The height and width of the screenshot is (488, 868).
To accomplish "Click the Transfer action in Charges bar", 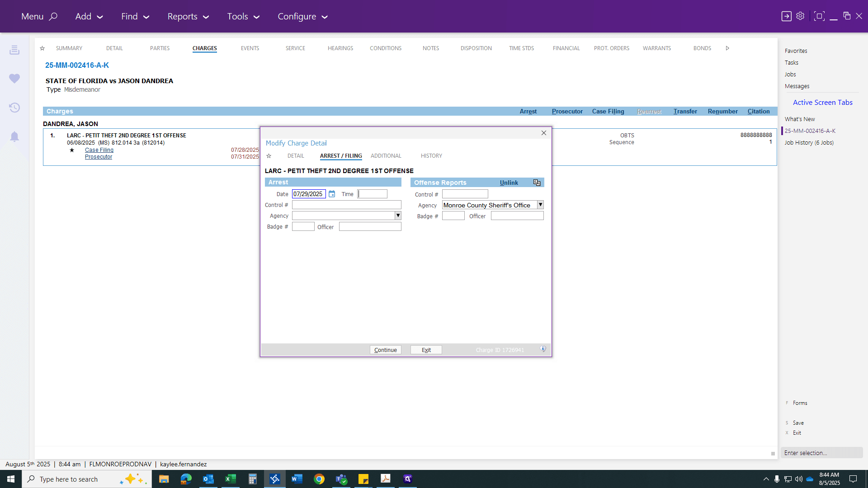I will pos(685,111).
